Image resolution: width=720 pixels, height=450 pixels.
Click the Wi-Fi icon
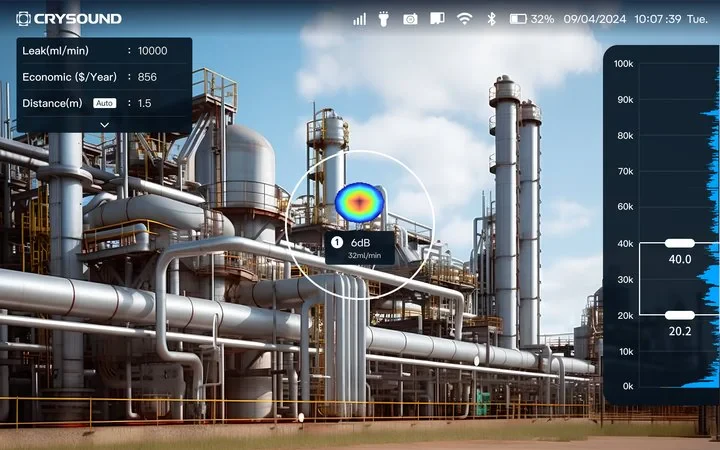464,19
